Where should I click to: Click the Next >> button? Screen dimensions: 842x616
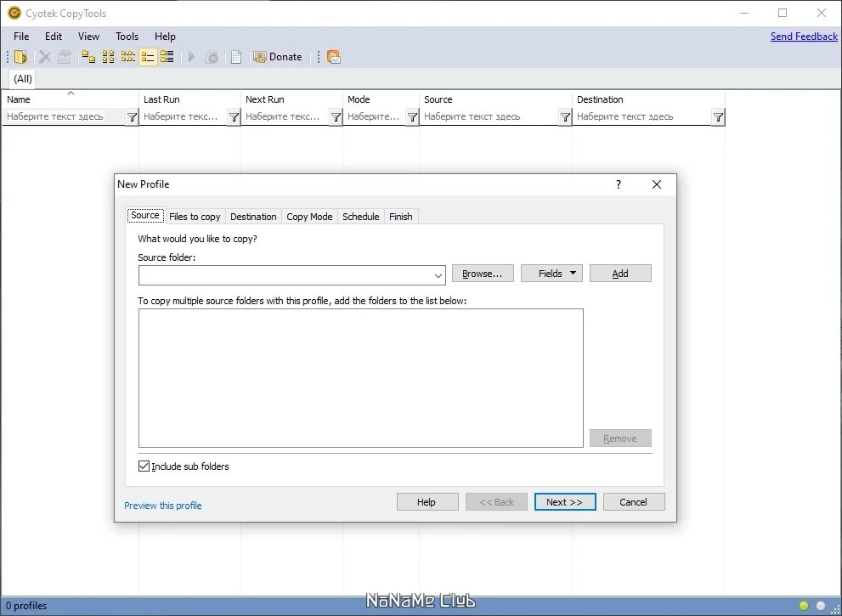(x=565, y=502)
